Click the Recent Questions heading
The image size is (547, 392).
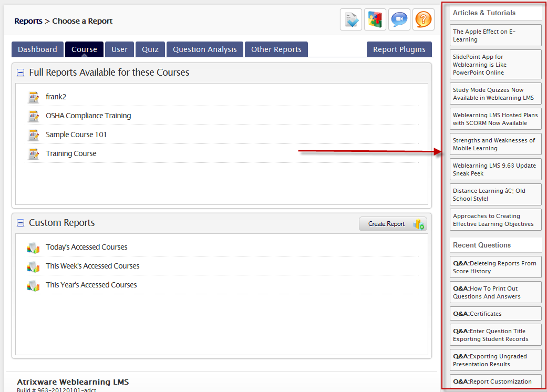pos(482,245)
